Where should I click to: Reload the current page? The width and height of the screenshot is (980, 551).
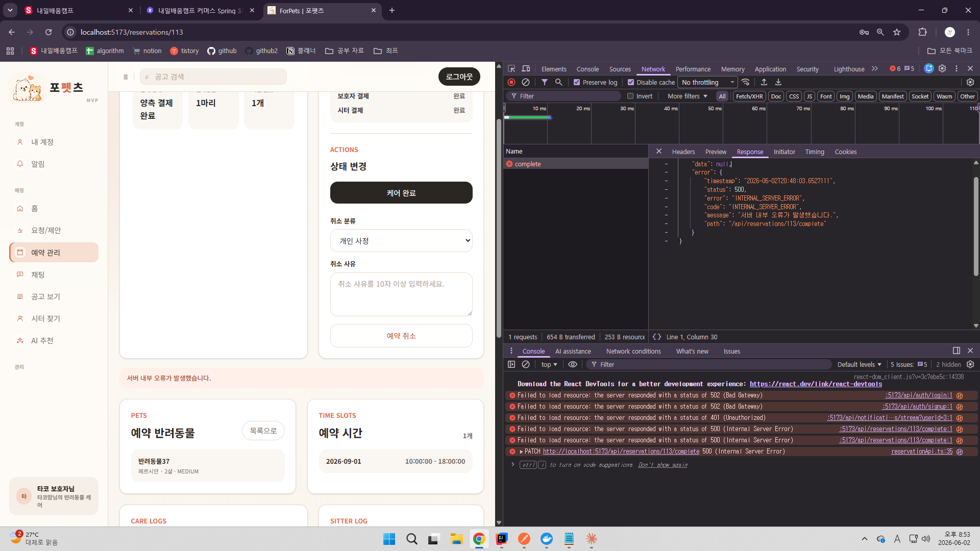click(x=48, y=32)
